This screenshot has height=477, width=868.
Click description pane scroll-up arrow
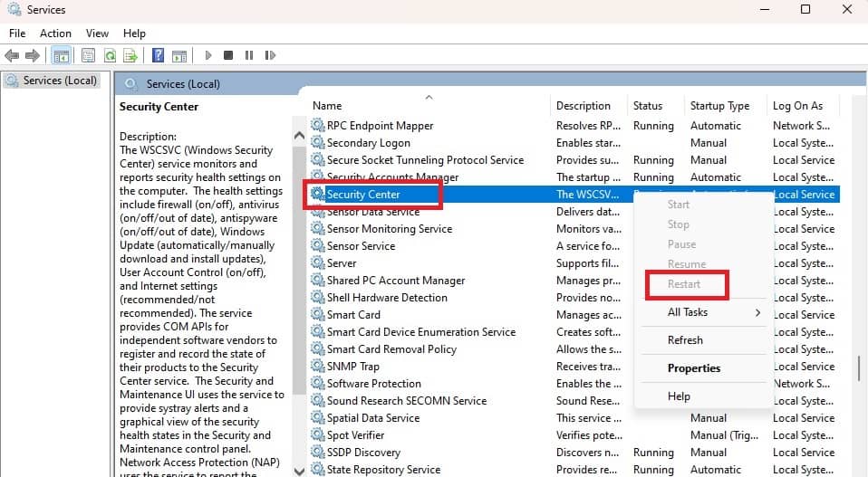tap(300, 136)
